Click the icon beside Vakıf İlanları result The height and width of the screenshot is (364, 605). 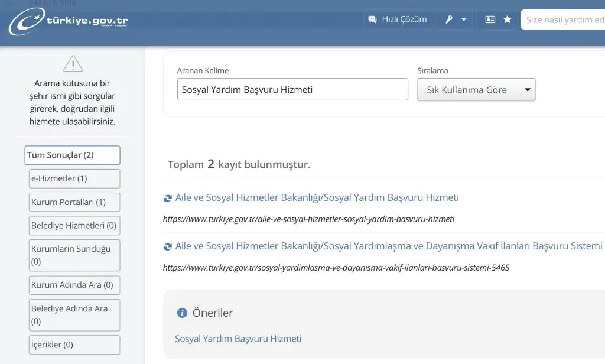point(167,246)
